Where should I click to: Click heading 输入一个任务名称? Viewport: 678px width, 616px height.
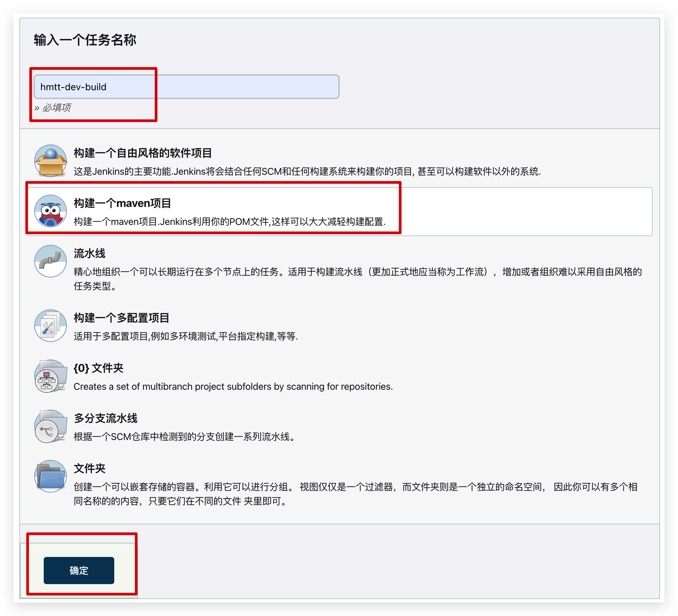(x=85, y=40)
